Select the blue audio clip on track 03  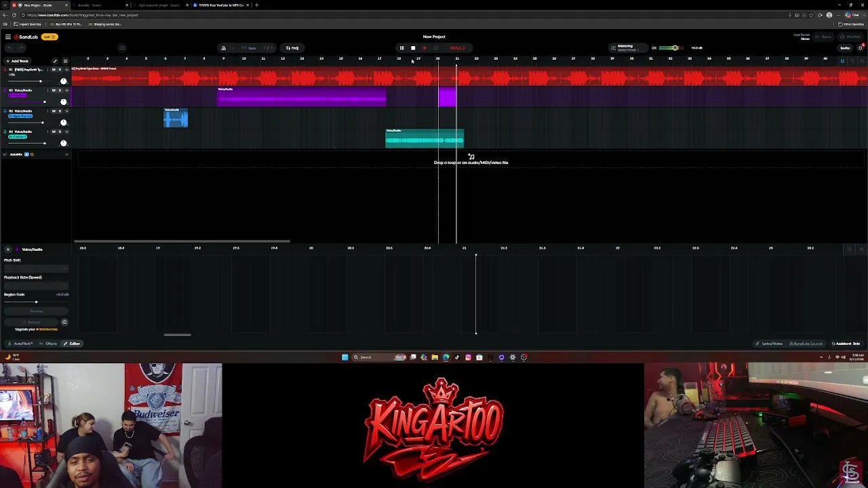176,118
